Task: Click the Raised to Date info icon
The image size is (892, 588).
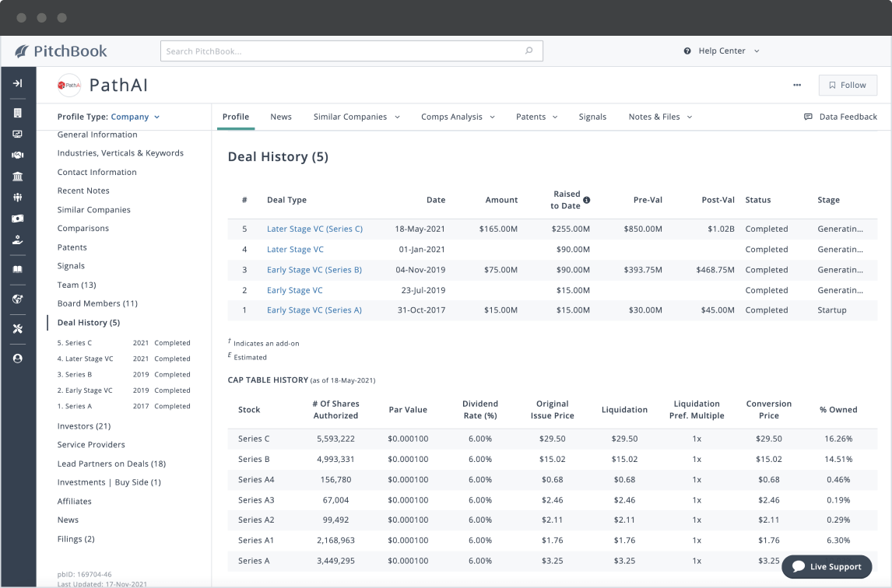Action: click(x=587, y=200)
